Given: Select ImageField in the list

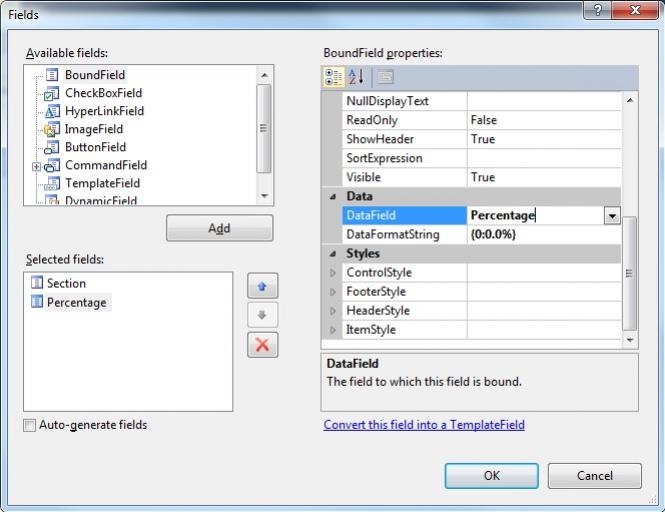Looking at the screenshot, I should [94, 129].
